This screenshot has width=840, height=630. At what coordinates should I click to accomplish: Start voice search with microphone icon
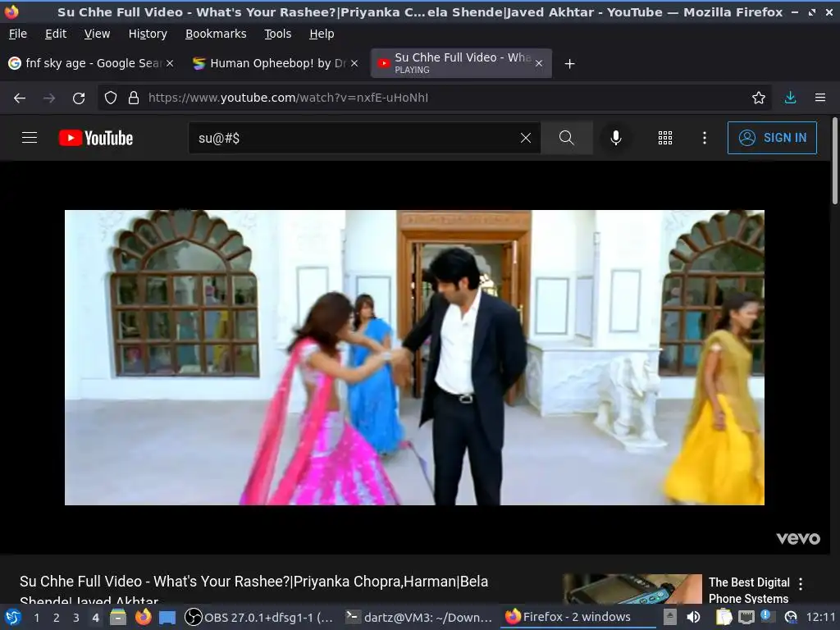click(x=616, y=138)
